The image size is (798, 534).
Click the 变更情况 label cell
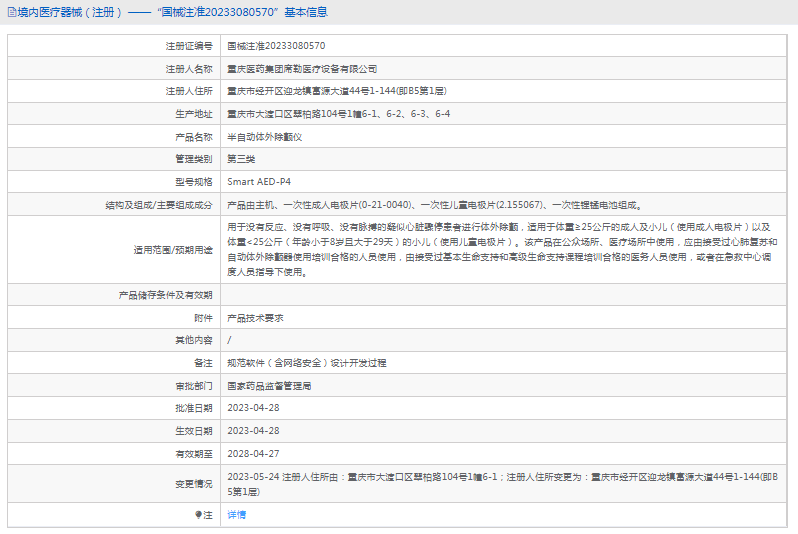114,484
